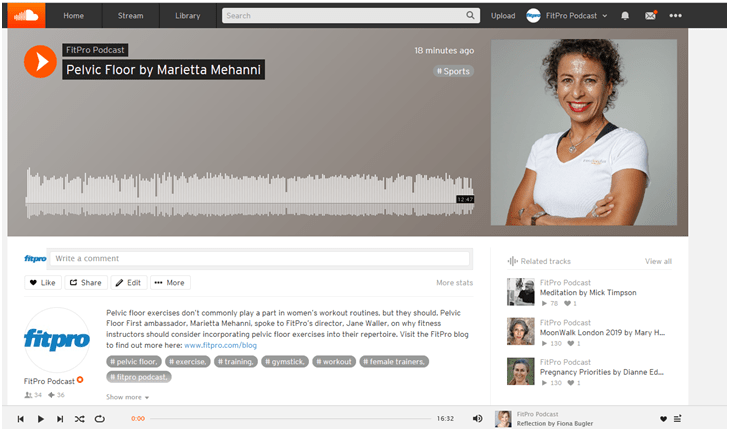The width and height of the screenshot is (729, 431).
Task: Click the Write a comment field
Action: (x=259, y=259)
